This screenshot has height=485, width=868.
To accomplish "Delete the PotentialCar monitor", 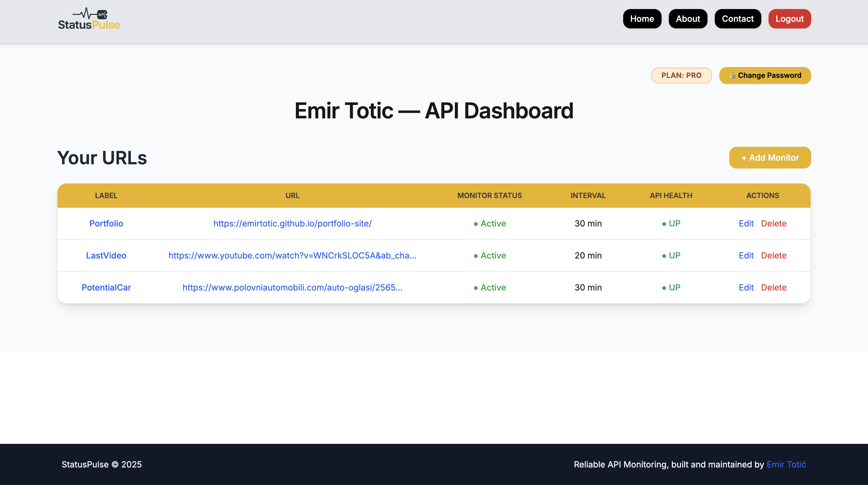I will pyautogui.click(x=774, y=287).
